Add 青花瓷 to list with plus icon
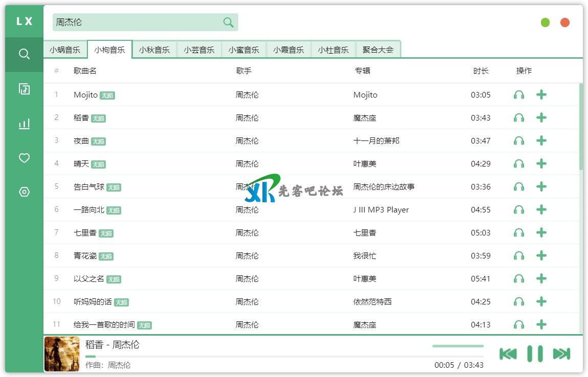The image size is (588, 377). click(x=541, y=256)
